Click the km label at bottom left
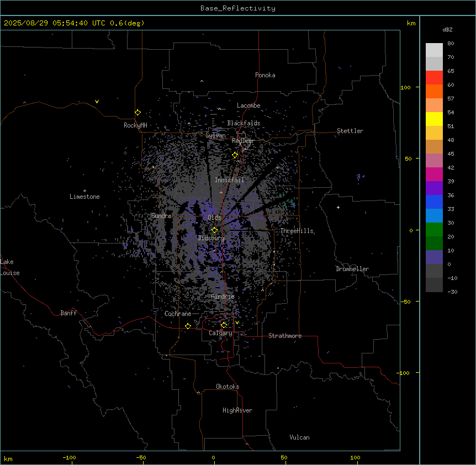The image size is (476, 465). (x=8, y=458)
